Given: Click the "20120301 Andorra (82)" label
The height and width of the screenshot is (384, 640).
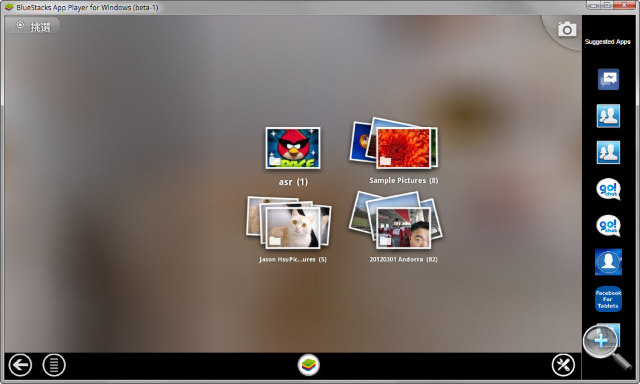Looking at the screenshot, I should (x=403, y=260).
